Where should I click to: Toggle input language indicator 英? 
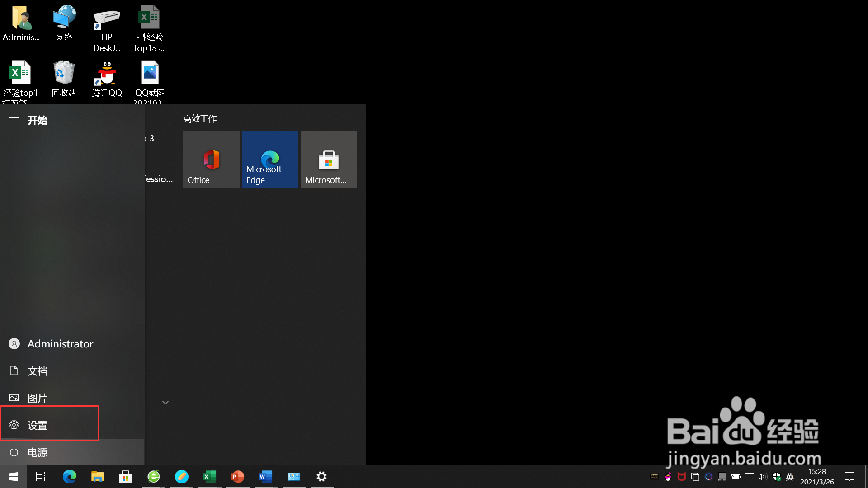click(x=790, y=477)
